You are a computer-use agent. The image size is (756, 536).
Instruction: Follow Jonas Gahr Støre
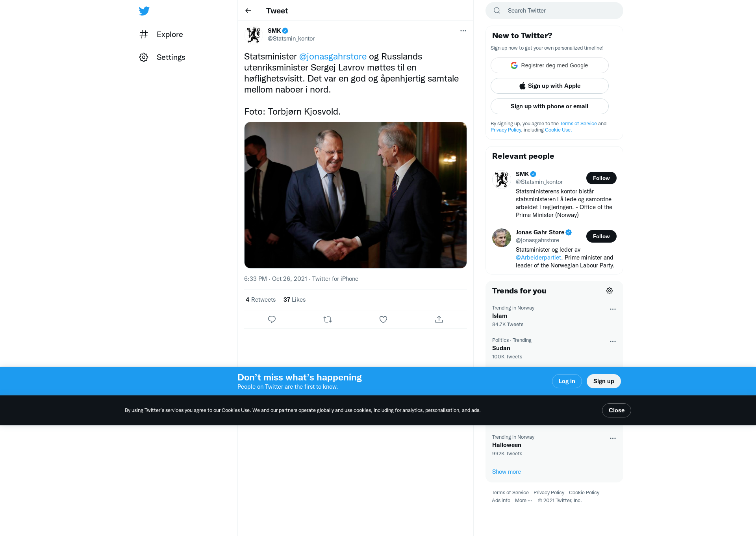coord(601,236)
